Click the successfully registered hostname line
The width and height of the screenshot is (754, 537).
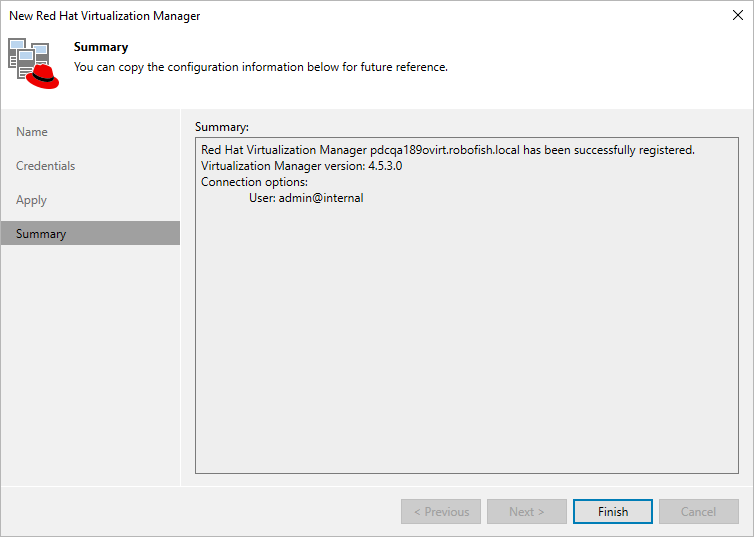click(x=447, y=150)
